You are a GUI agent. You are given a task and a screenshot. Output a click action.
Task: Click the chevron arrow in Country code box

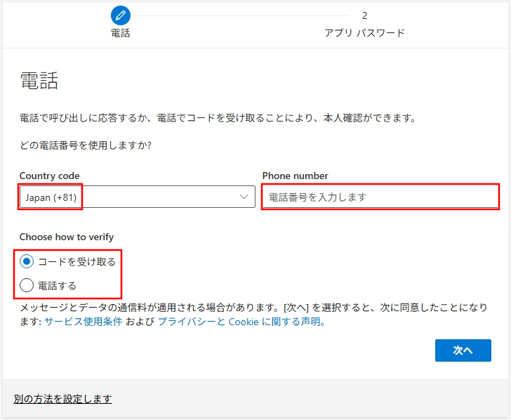click(244, 197)
